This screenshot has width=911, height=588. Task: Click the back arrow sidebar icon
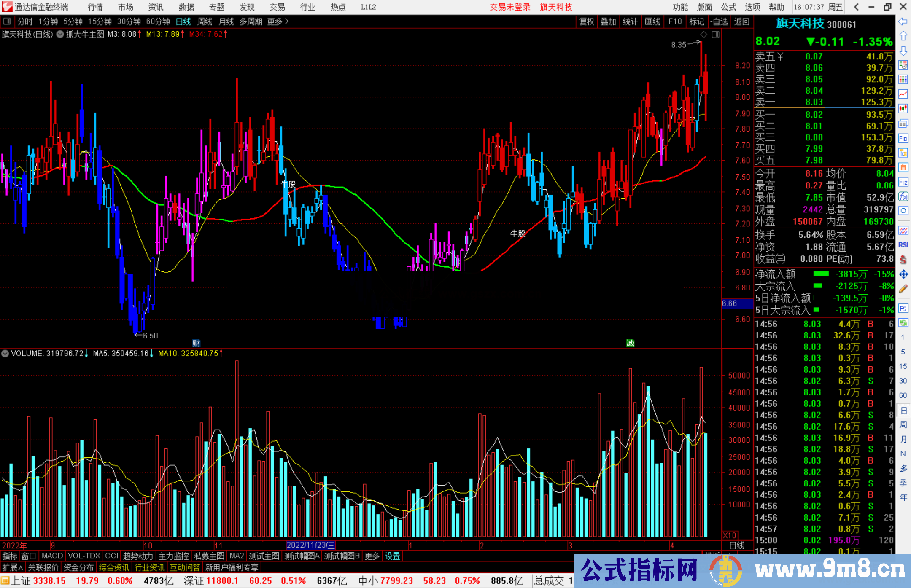tap(903, 21)
